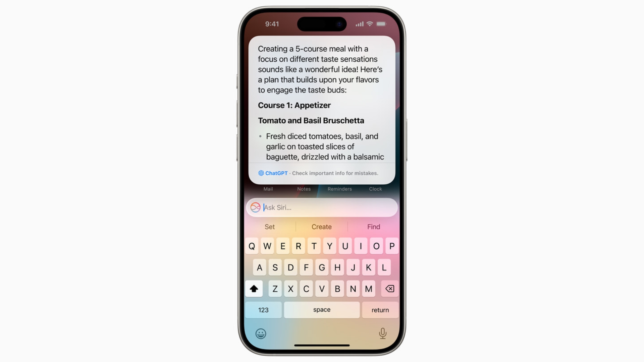Viewport: 644px width, 362px height.
Task: Tap the microphone icon on keyboard
Action: [382, 333]
